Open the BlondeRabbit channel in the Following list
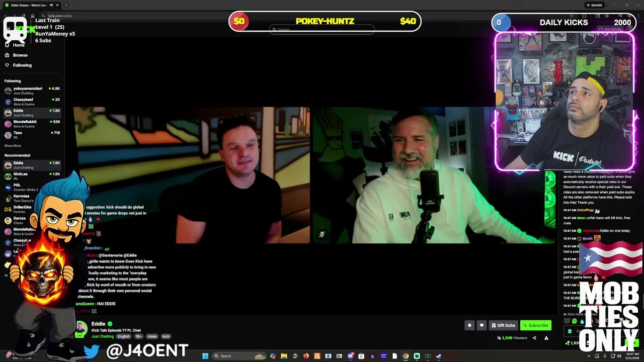 [32, 124]
